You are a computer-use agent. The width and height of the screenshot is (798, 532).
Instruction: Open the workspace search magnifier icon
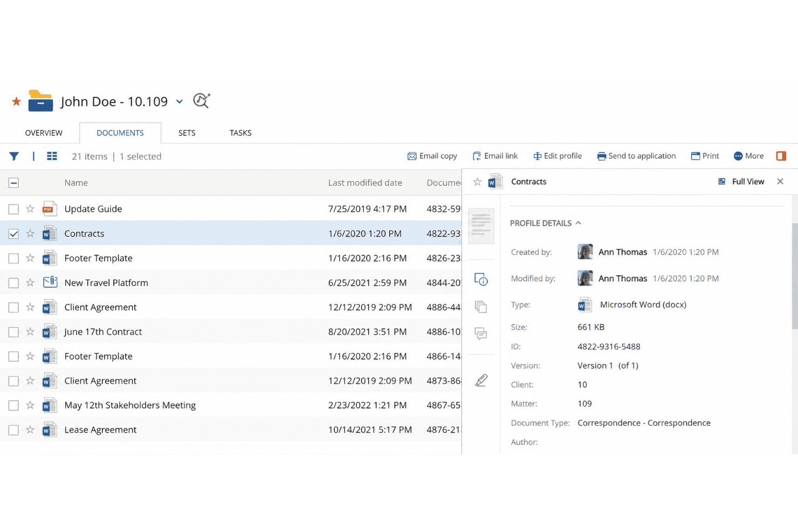202,101
